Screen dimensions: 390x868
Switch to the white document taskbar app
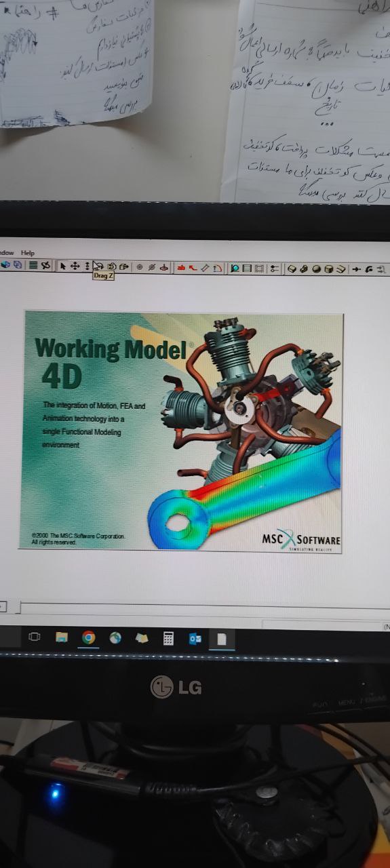pyautogui.click(x=222, y=638)
